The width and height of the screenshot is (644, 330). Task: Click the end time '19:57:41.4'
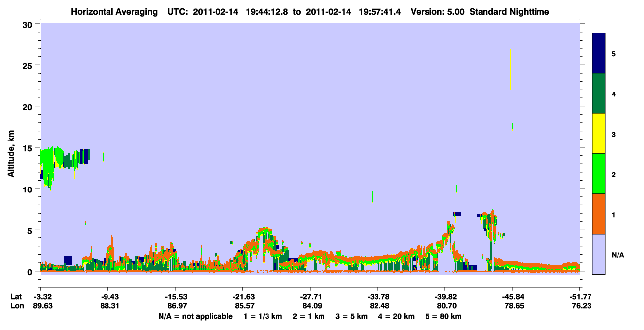tap(380, 12)
